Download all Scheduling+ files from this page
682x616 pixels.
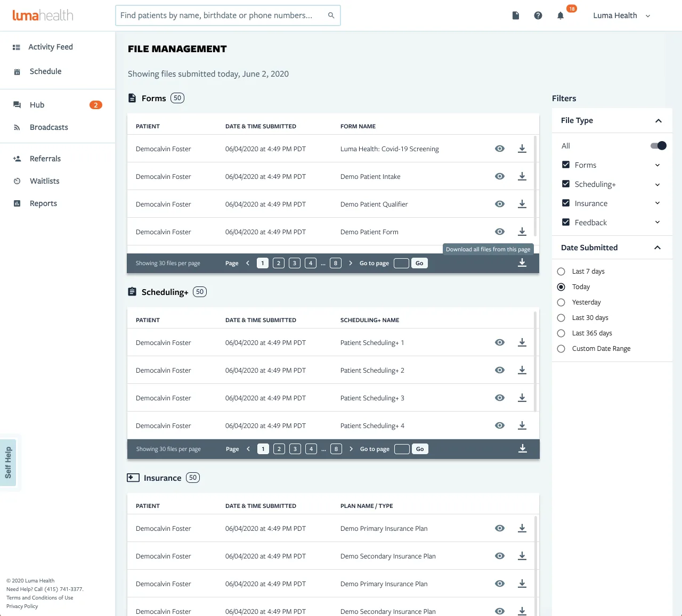(523, 448)
